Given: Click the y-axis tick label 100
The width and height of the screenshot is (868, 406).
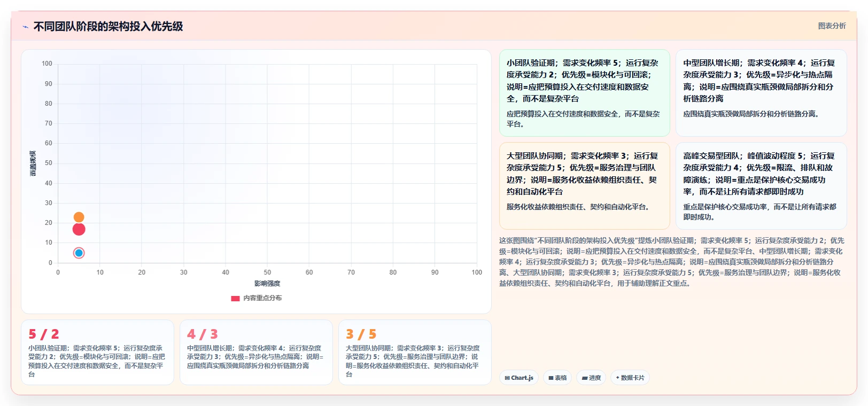Looking at the screenshot, I should click(47, 64).
